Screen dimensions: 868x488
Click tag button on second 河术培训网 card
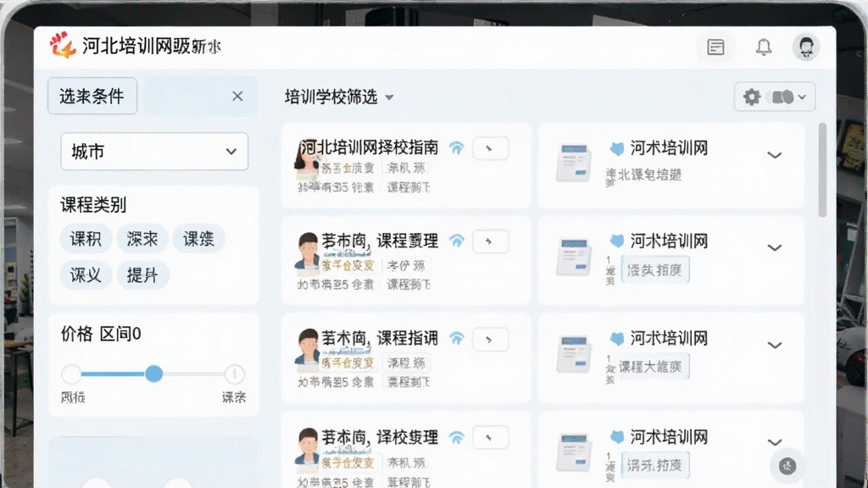(655, 270)
